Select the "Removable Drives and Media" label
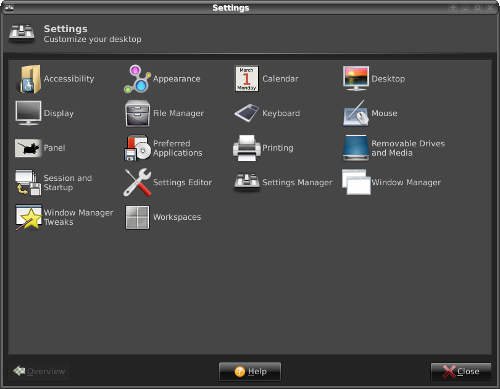500x389 pixels. tap(408, 148)
